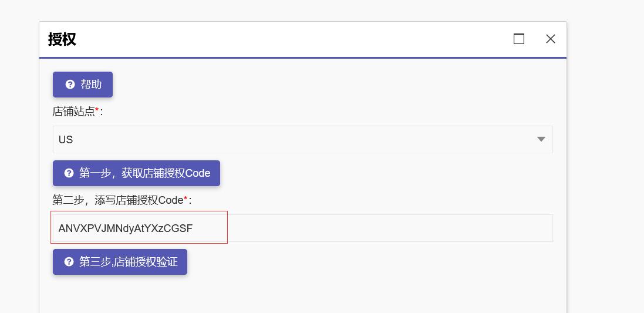Click the 店铺站点 field label
This screenshot has height=313, width=644.
point(73,112)
